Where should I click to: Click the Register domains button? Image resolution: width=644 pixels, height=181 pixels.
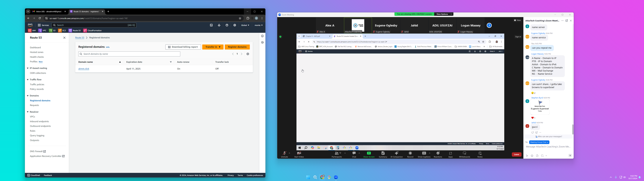click(237, 47)
